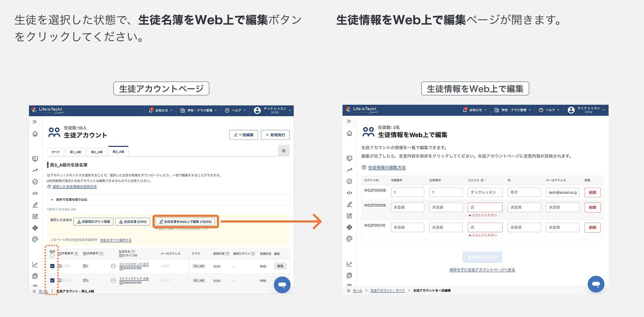Open ヘルプ dropdown on 生徒アカウント page
This screenshot has width=644, height=317.
235,110
